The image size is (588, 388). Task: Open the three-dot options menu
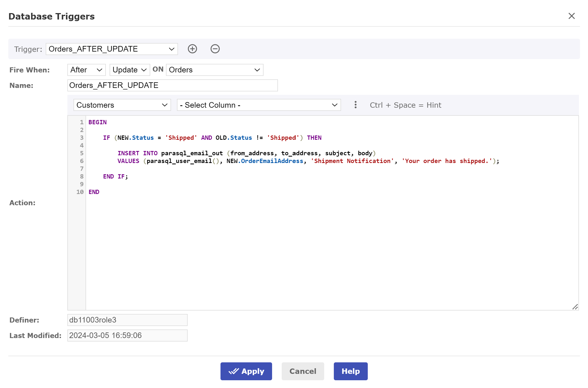[x=355, y=105]
